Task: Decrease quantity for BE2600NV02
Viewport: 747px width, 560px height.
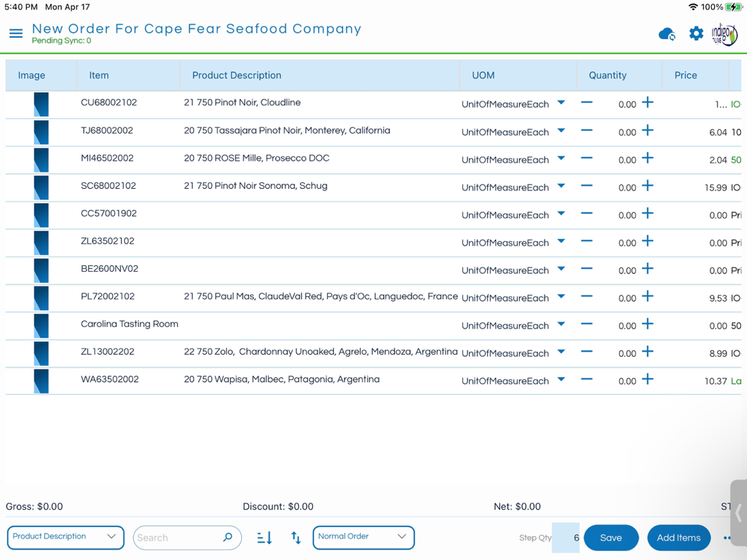Action: tap(586, 268)
